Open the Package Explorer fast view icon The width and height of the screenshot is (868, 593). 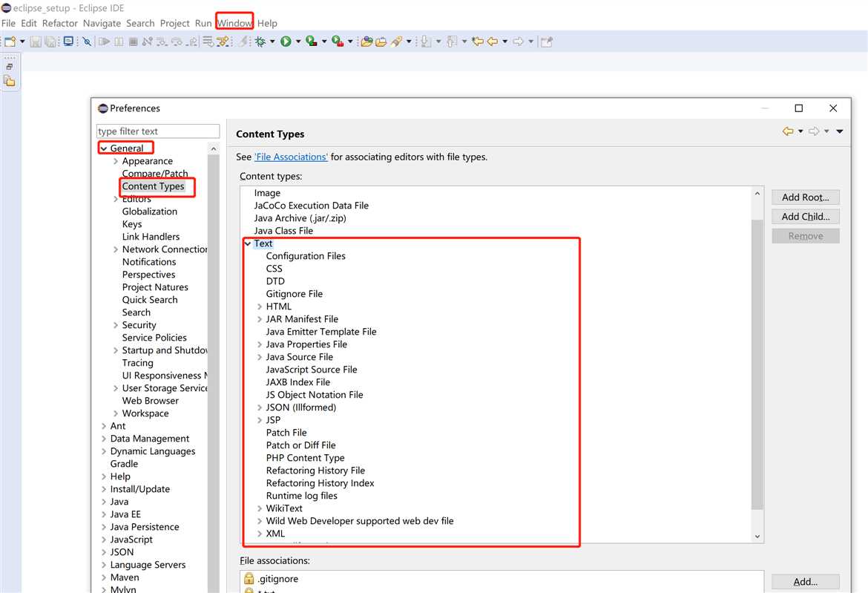click(10, 81)
